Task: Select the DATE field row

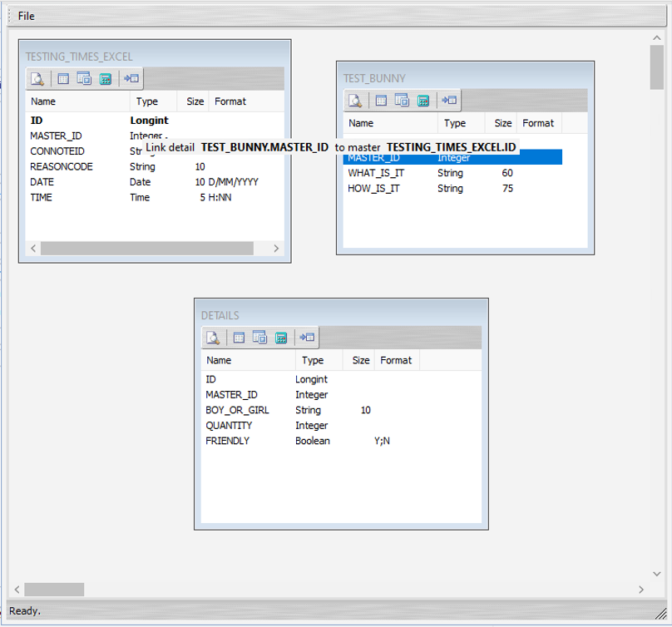Action: coord(155,182)
